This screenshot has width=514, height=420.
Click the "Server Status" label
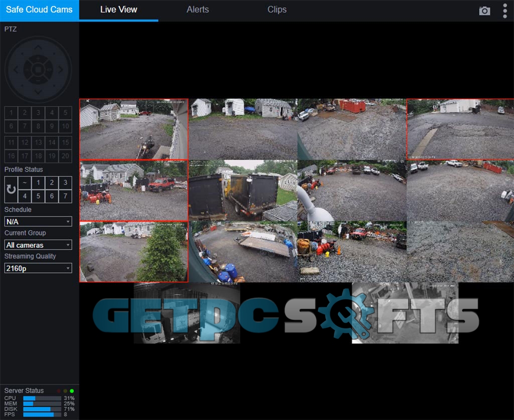click(x=24, y=390)
